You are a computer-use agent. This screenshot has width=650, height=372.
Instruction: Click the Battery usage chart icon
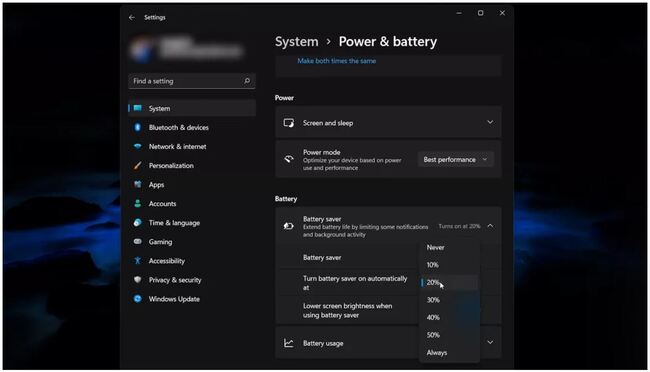click(289, 343)
